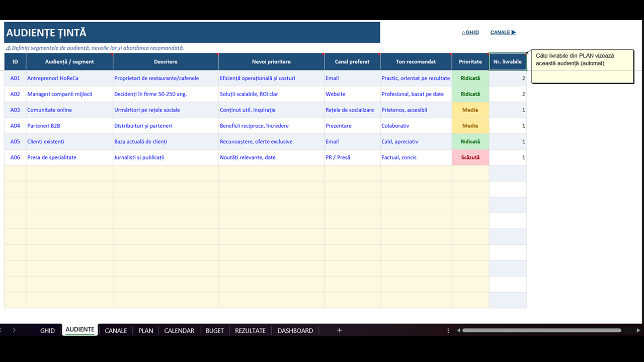Open the GHID link at top
This screenshot has height=362, width=644.
point(470,32)
